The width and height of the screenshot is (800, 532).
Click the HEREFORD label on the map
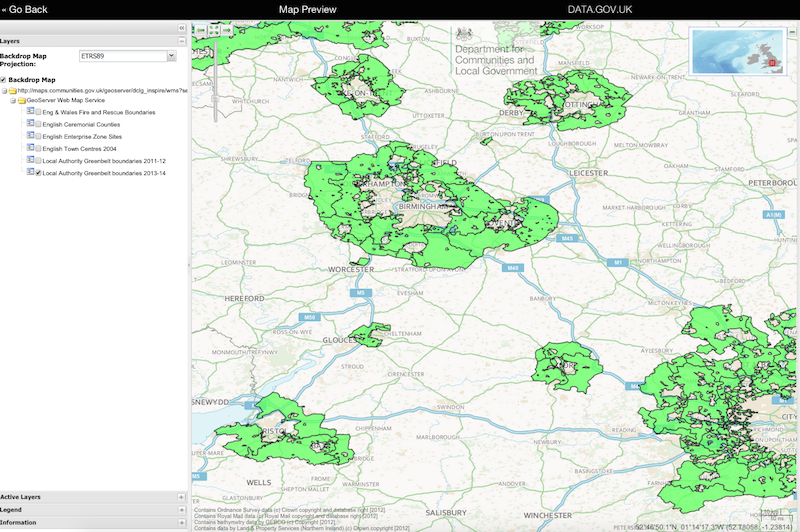[x=244, y=298]
